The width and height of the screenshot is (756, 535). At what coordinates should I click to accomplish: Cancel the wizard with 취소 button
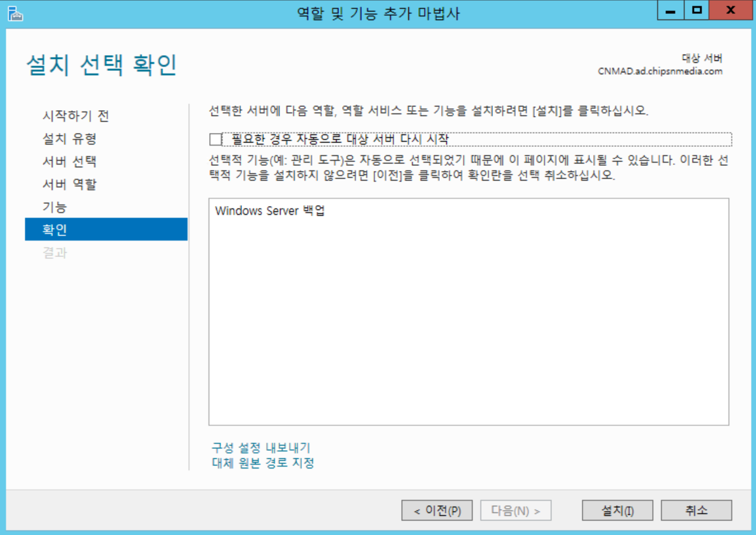696,510
